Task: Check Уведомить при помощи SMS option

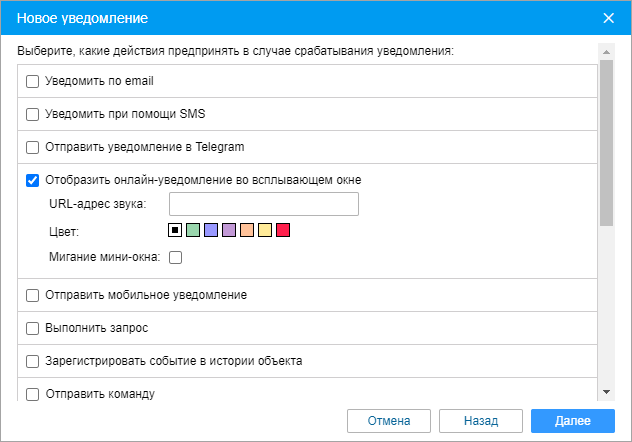Action: click(x=32, y=114)
